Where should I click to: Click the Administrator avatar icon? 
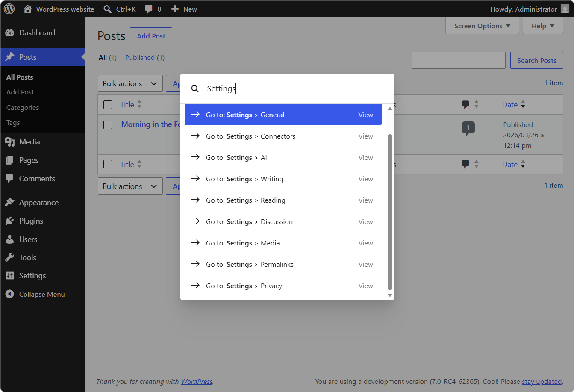(565, 9)
